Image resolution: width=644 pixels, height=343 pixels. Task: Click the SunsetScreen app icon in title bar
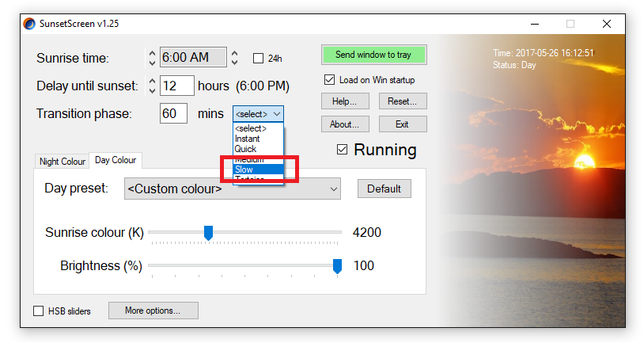[x=29, y=24]
